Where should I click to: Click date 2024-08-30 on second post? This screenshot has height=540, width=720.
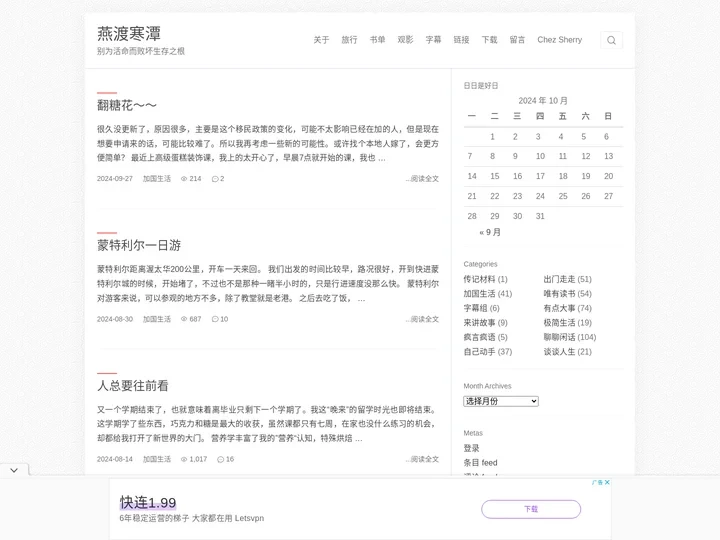[x=115, y=319]
